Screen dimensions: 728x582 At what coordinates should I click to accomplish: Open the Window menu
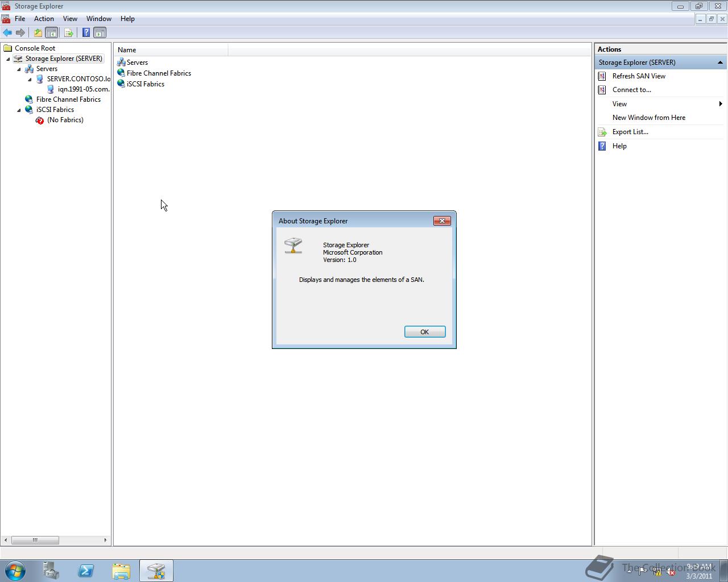(99, 19)
